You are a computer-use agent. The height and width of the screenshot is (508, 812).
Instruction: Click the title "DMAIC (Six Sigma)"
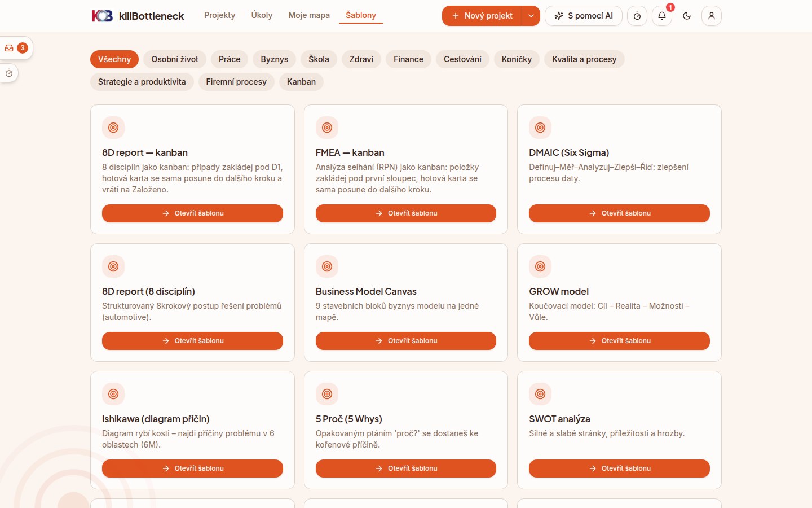(x=569, y=152)
